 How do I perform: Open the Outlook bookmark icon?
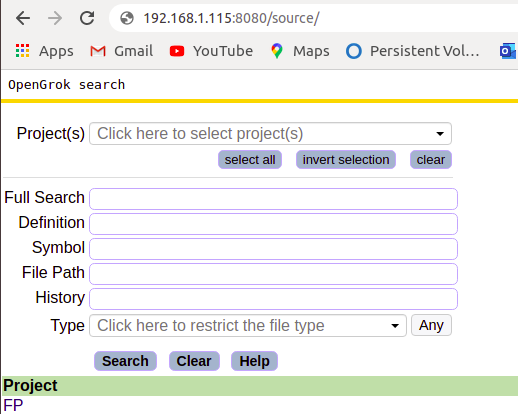point(508,51)
